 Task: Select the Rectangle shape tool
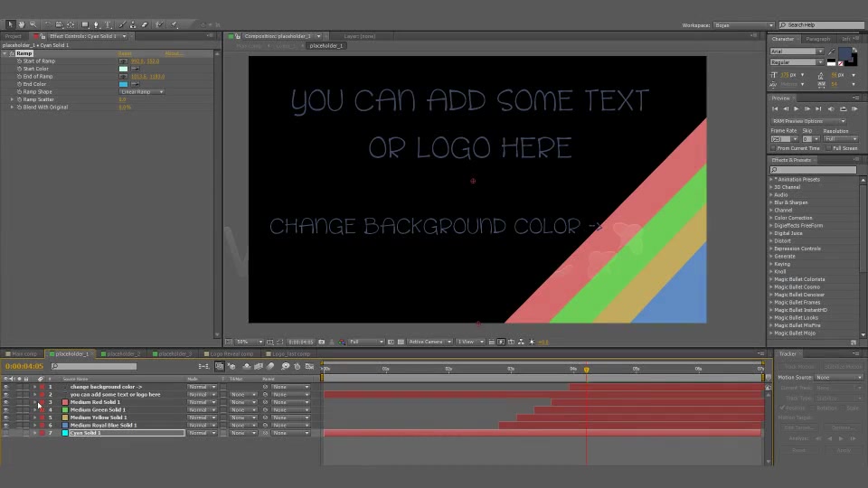85,24
